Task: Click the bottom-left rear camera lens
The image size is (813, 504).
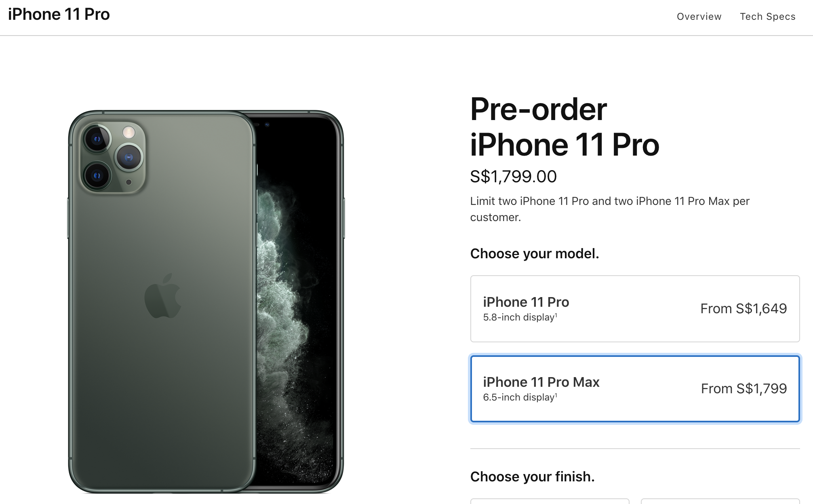Action: coord(97,176)
